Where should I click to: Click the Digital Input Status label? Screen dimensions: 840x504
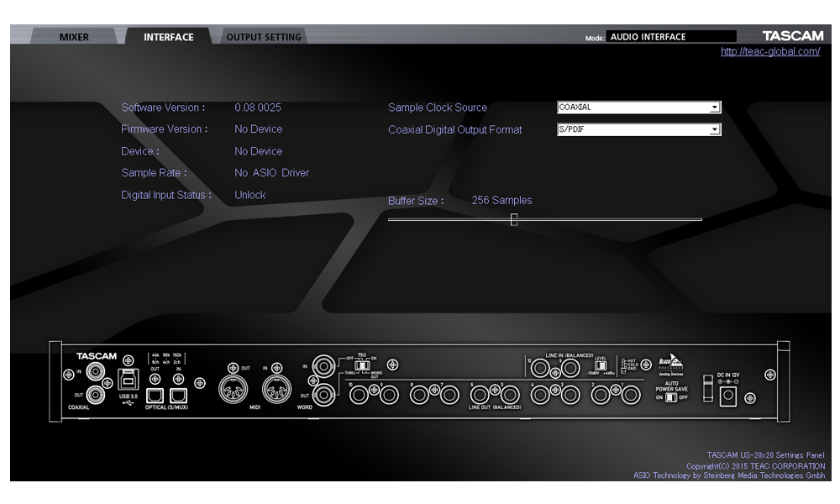click(x=166, y=195)
